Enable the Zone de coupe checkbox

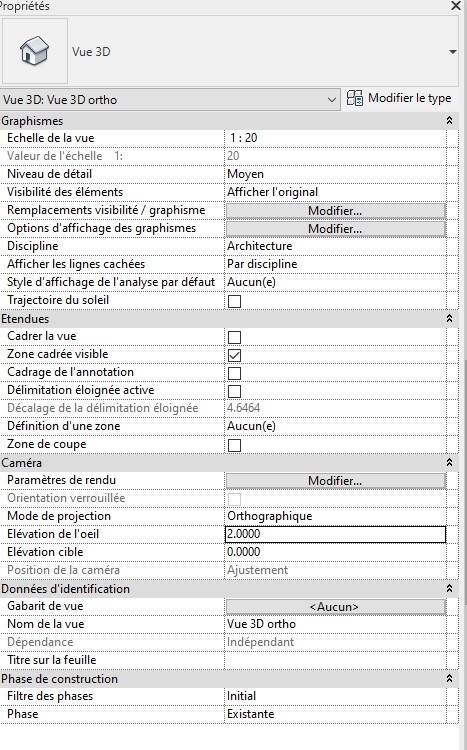[x=234, y=445]
